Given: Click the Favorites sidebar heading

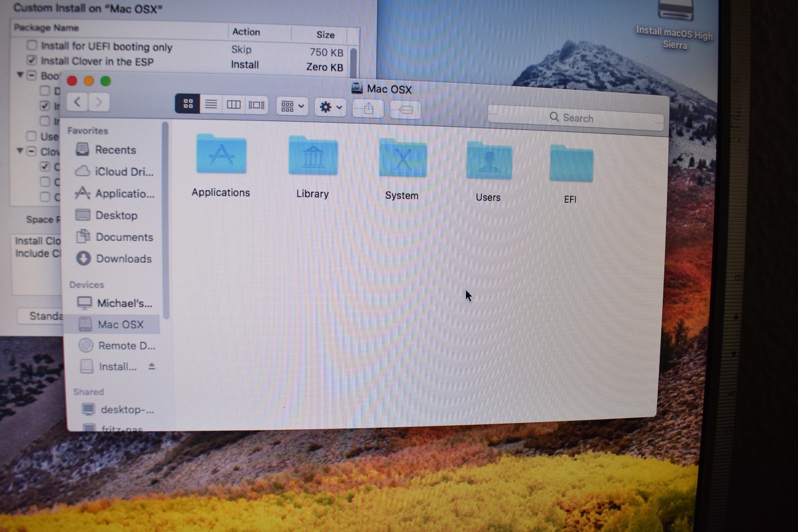Looking at the screenshot, I should coord(88,131).
